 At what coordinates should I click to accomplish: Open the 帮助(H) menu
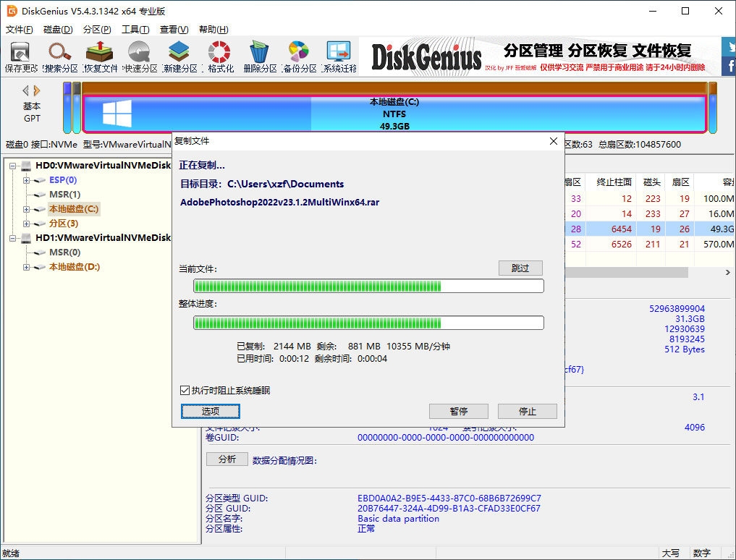pos(213,30)
